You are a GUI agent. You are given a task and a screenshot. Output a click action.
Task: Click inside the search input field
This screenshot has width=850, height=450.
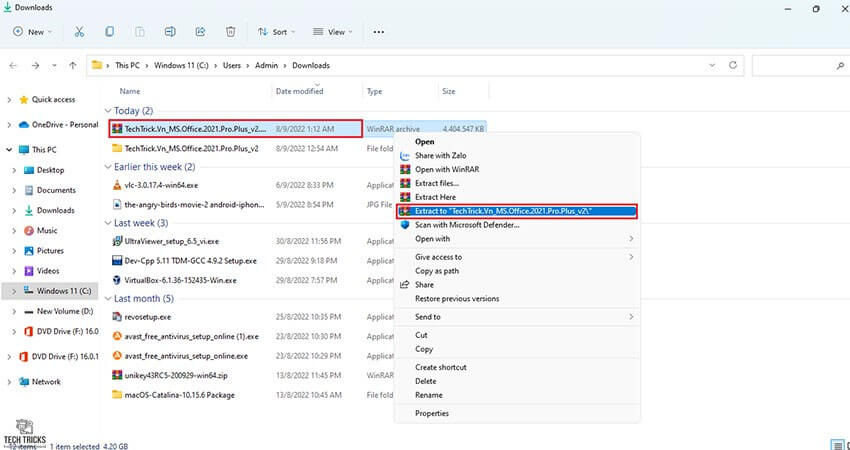794,66
